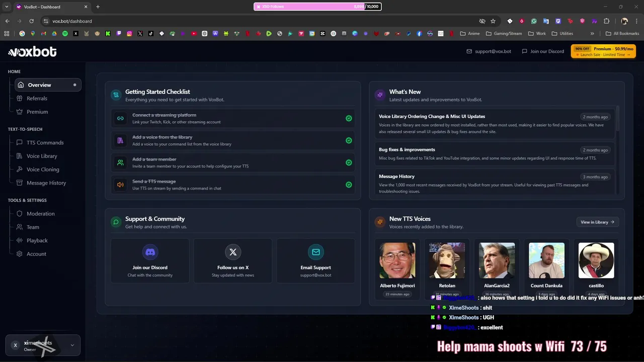Viewport: 644px width, 362px height.
Task: Open the Voice Library Ordering Change news item
Action: click(x=495, y=124)
